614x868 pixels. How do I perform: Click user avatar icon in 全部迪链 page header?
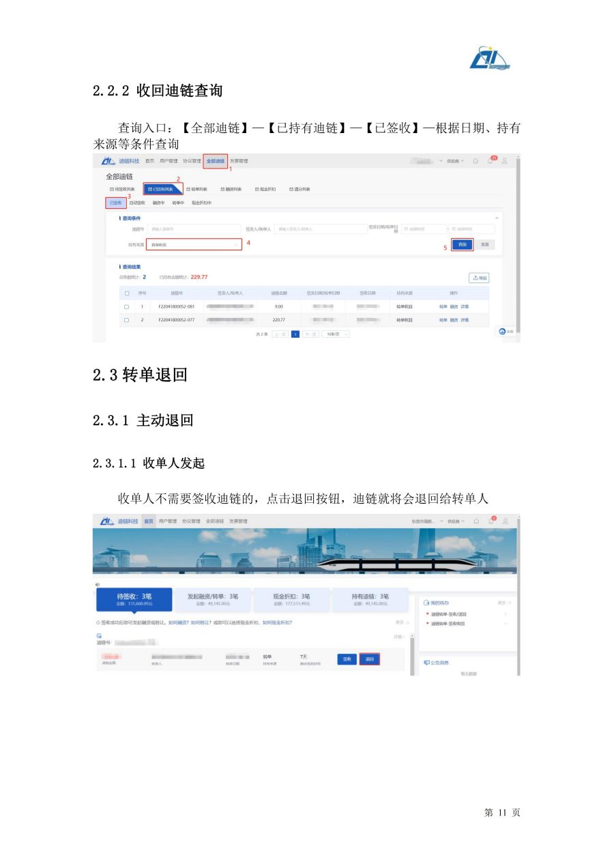coord(505,161)
